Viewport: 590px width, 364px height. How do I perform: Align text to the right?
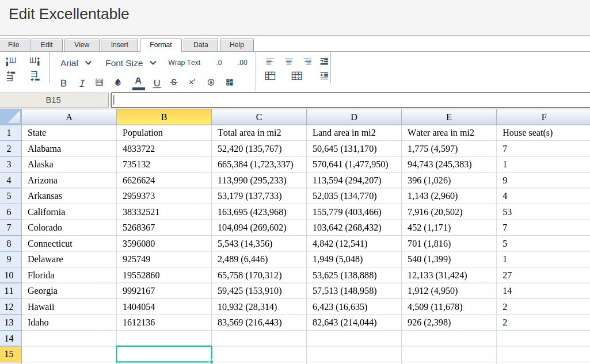pos(307,62)
